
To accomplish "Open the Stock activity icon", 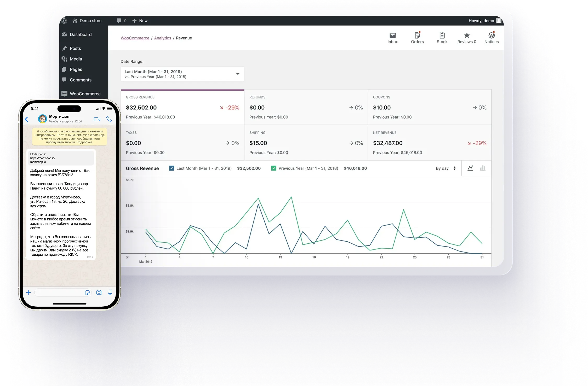I will point(442,38).
